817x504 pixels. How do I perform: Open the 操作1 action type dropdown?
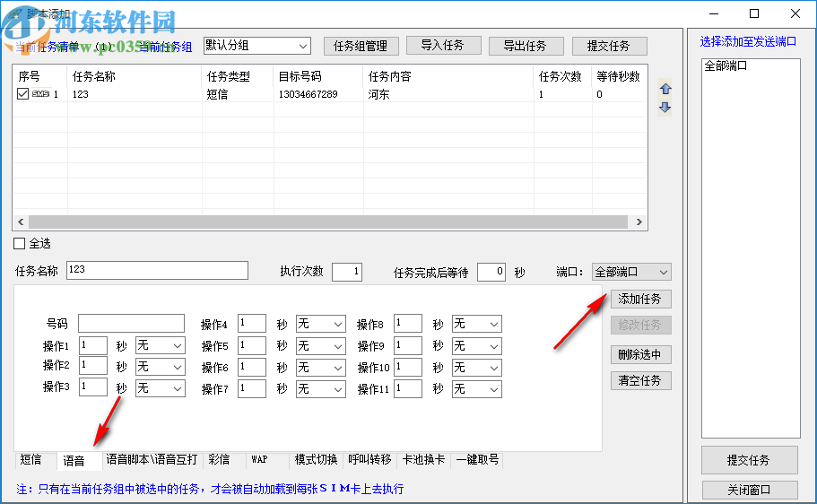(x=160, y=345)
